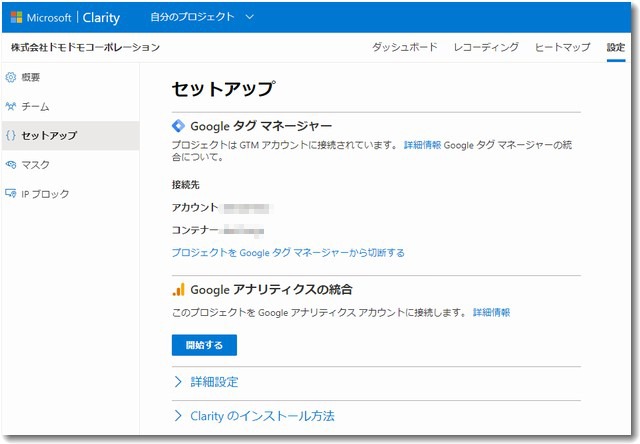Click the 開始する button
This screenshot has height=444, width=640.
point(204,345)
